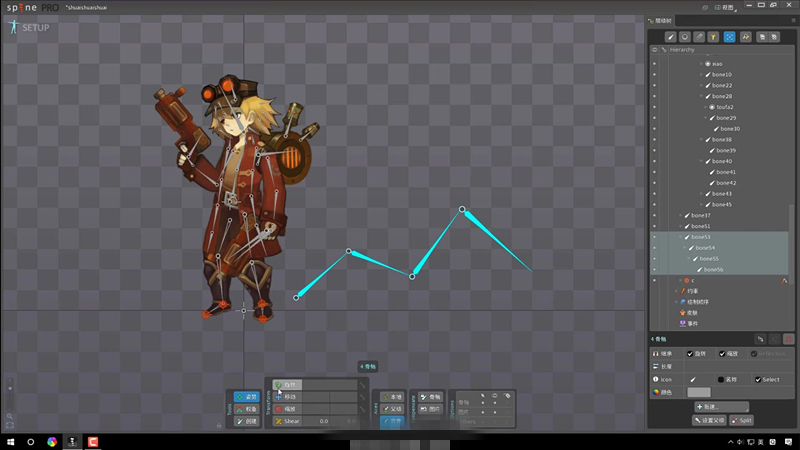Toggle Compensate Bones button (骨骼)

tap(430, 396)
